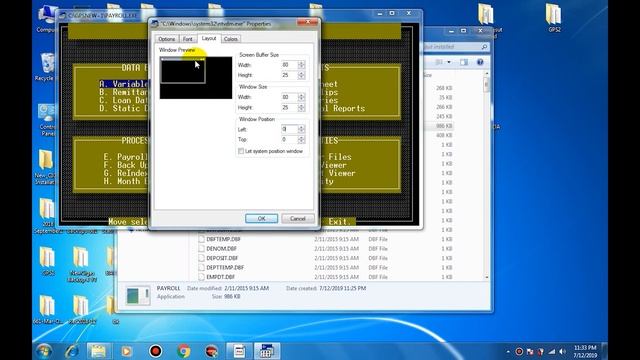Open Windows Media Player taskbar icon
This screenshot has height=360, width=640.
click(x=127, y=351)
